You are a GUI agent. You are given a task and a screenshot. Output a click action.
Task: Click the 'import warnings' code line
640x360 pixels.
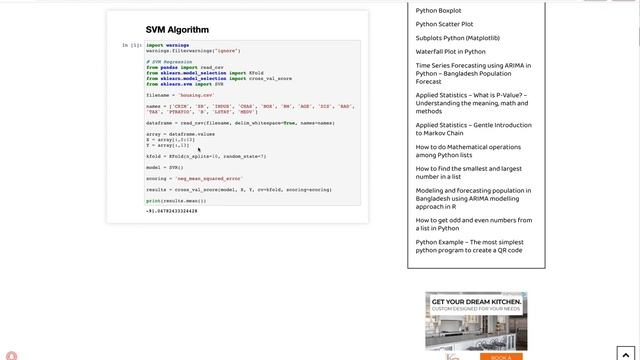(167, 45)
